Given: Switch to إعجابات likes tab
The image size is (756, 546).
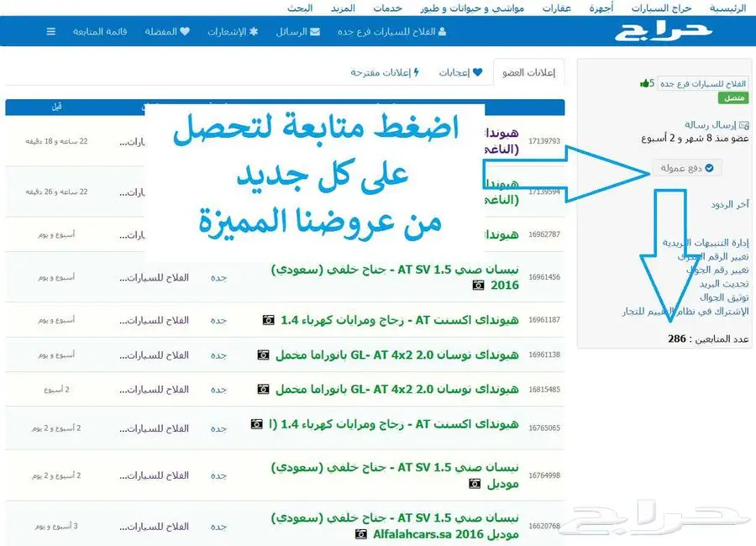Looking at the screenshot, I should (x=460, y=73).
